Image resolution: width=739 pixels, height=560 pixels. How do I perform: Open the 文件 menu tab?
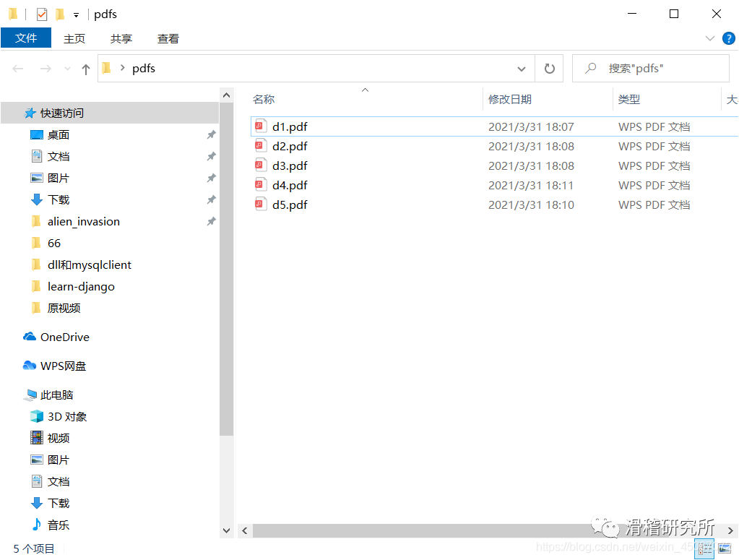[x=26, y=38]
